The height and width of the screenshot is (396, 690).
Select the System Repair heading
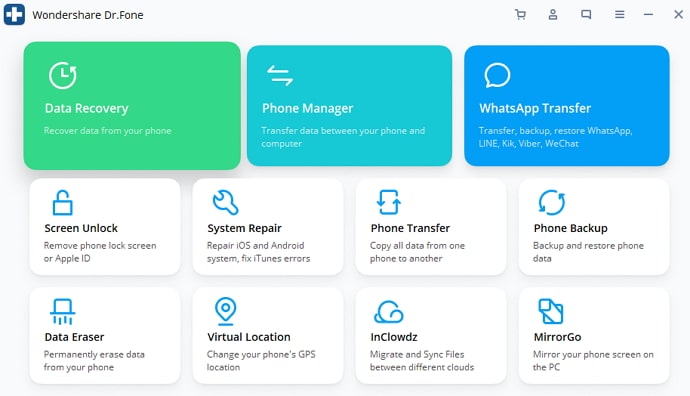(245, 228)
